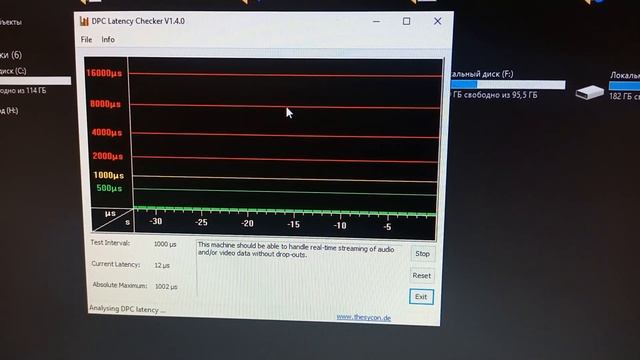The image size is (640, 360).
Task: Open the www.thesycon.de link
Action: pyautogui.click(x=363, y=318)
